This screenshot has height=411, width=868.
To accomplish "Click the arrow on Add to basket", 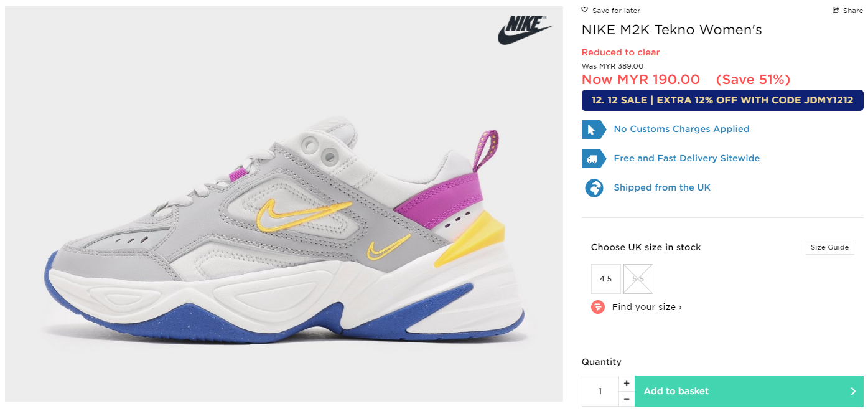I will pyautogui.click(x=853, y=392).
